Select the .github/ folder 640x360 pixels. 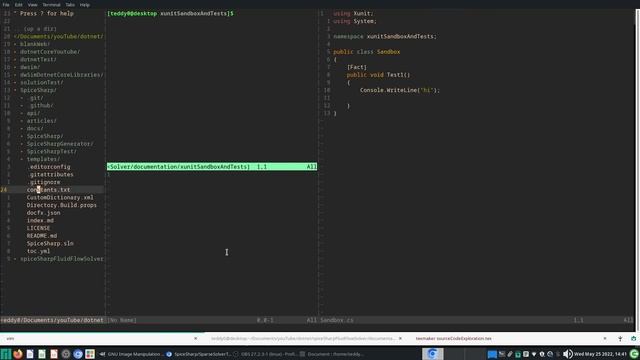pos(42,105)
